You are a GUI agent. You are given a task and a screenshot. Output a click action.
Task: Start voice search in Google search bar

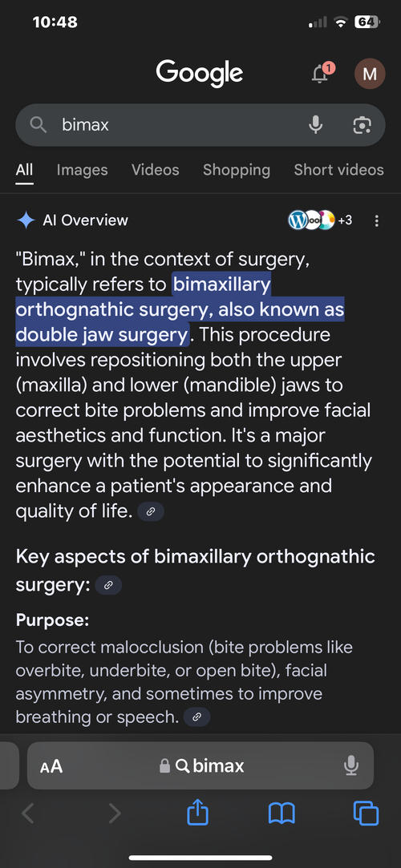[x=316, y=125]
